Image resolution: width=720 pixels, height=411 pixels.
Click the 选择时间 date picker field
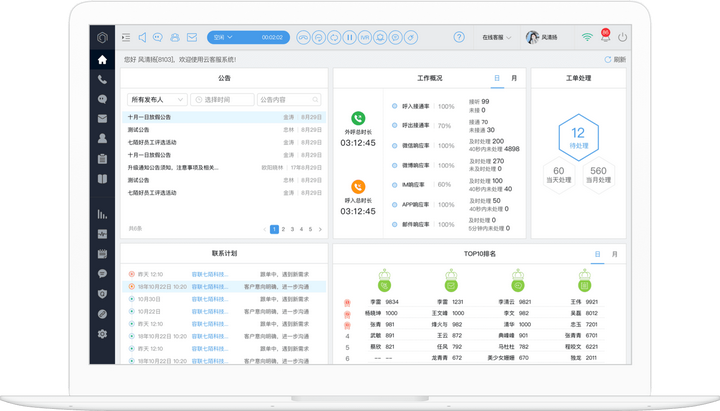tap(222, 100)
